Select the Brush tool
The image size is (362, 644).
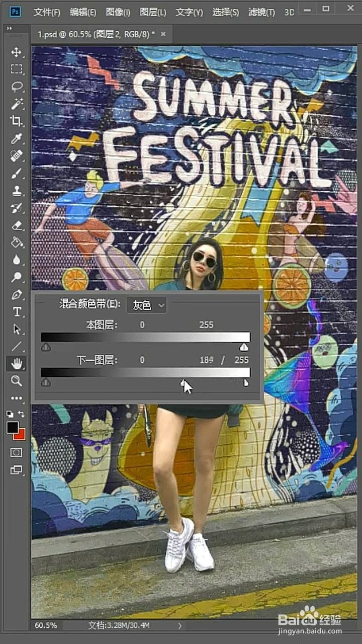pos(17,173)
